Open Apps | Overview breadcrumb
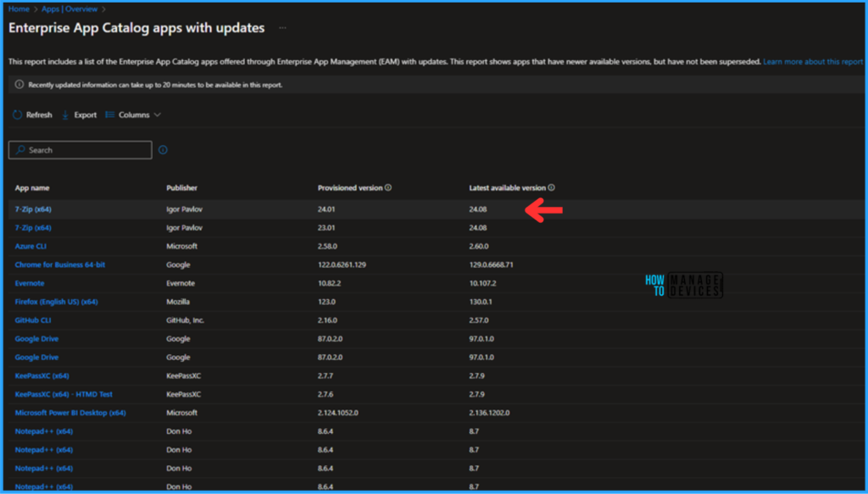This screenshot has width=868, height=494. (x=70, y=8)
